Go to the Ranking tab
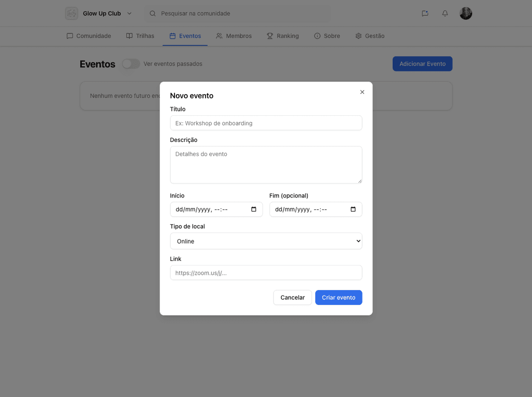 283,36
